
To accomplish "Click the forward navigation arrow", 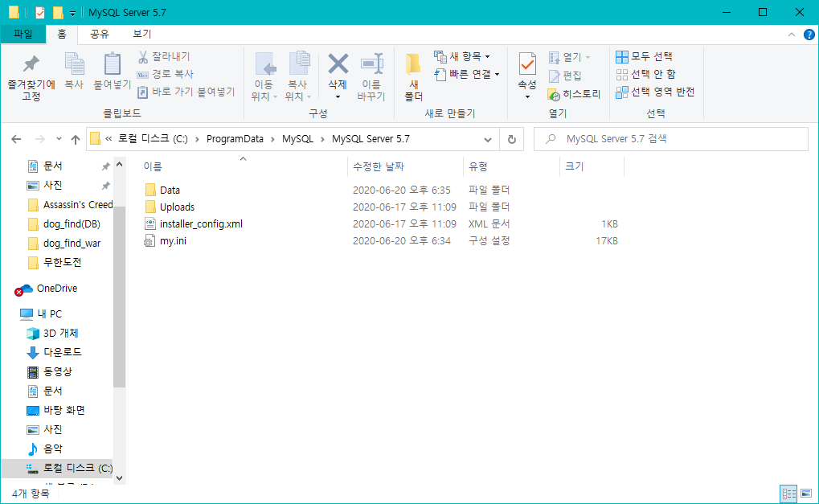I will [x=39, y=139].
